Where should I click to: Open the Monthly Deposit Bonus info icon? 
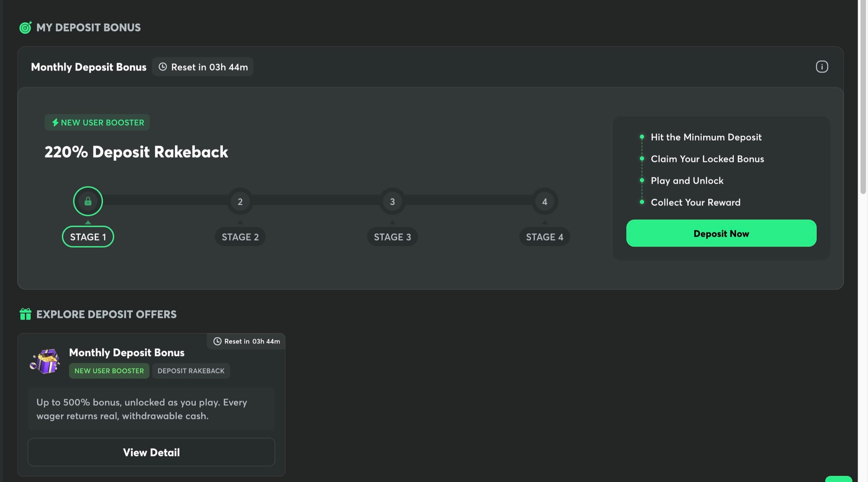point(822,67)
